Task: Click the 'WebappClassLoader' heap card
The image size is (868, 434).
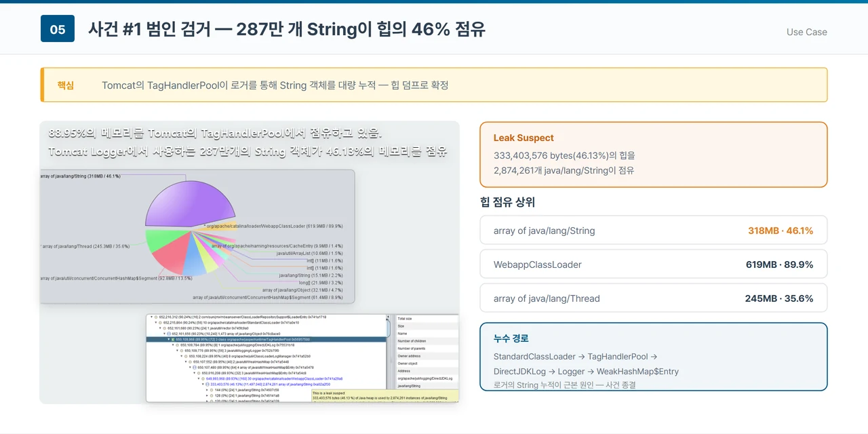Action: [653, 264]
